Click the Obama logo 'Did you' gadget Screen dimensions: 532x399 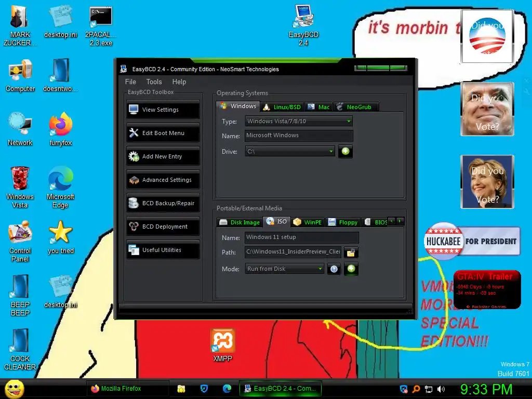[487, 36]
